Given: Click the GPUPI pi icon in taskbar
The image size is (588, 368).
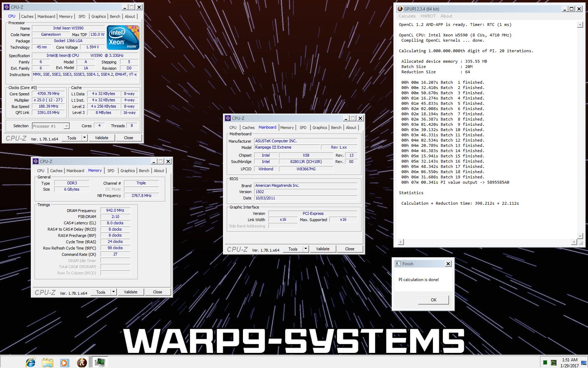Looking at the screenshot, I should tap(82, 362).
